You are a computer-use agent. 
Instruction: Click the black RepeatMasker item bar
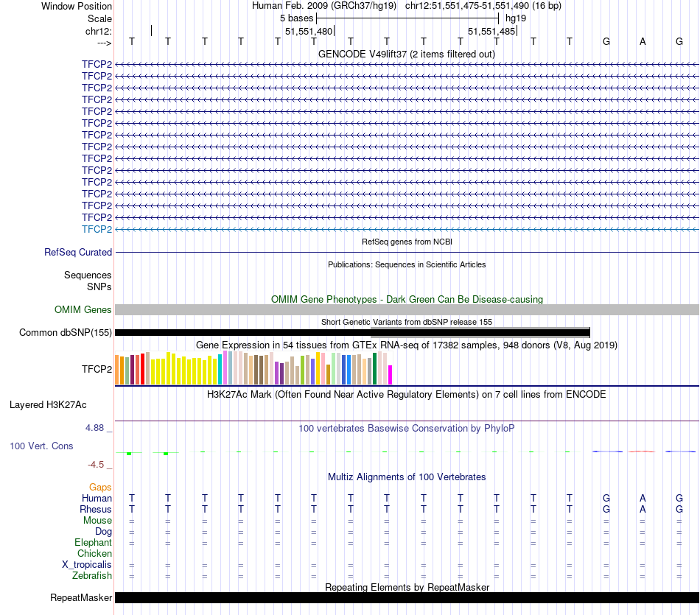pos(407,597)
